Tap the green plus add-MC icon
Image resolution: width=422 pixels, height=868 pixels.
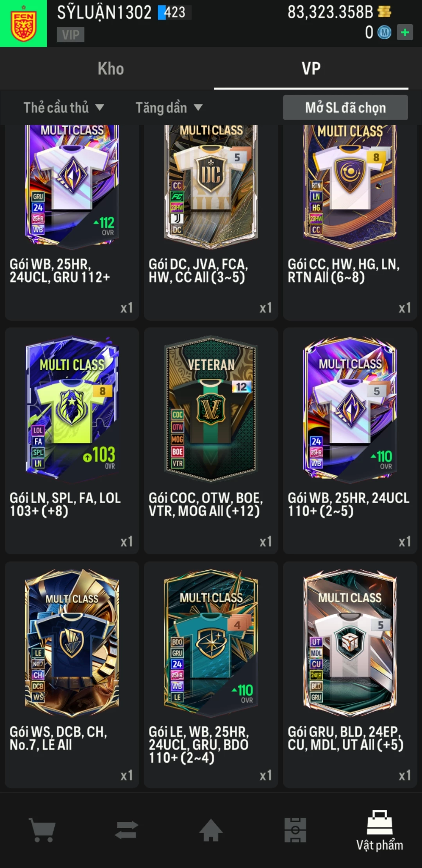coord(405,32)
